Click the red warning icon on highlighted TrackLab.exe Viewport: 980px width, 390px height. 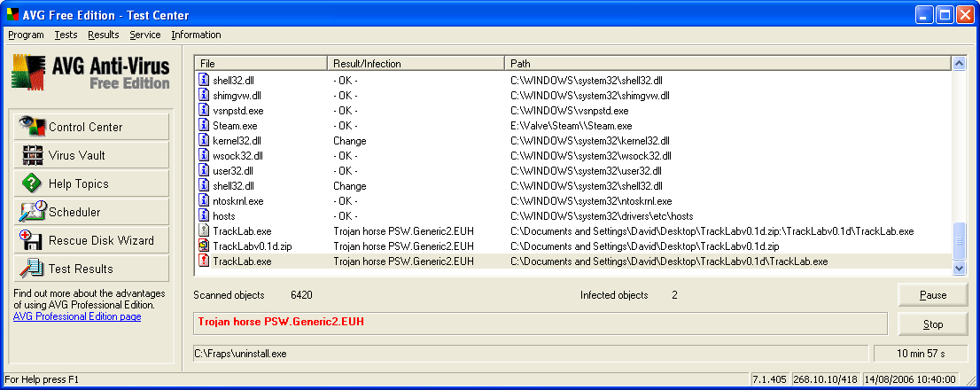[x=204, y=261]
